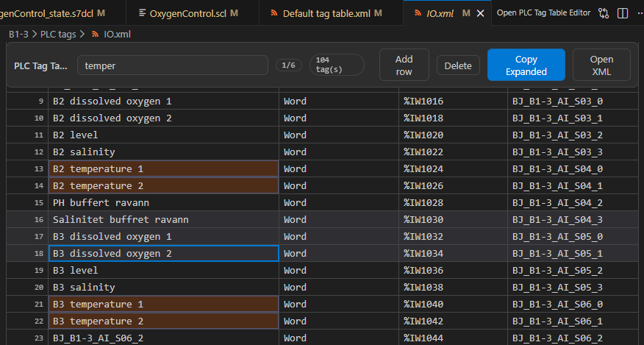Select the B2 level cell
Image resolution: width=644 pixels, height=345 pixels.
[163, 135]
